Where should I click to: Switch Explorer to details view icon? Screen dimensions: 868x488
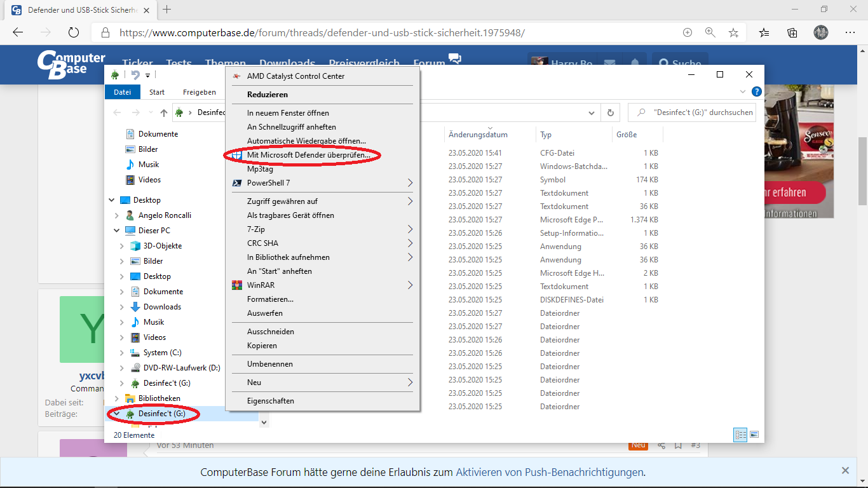740,435
